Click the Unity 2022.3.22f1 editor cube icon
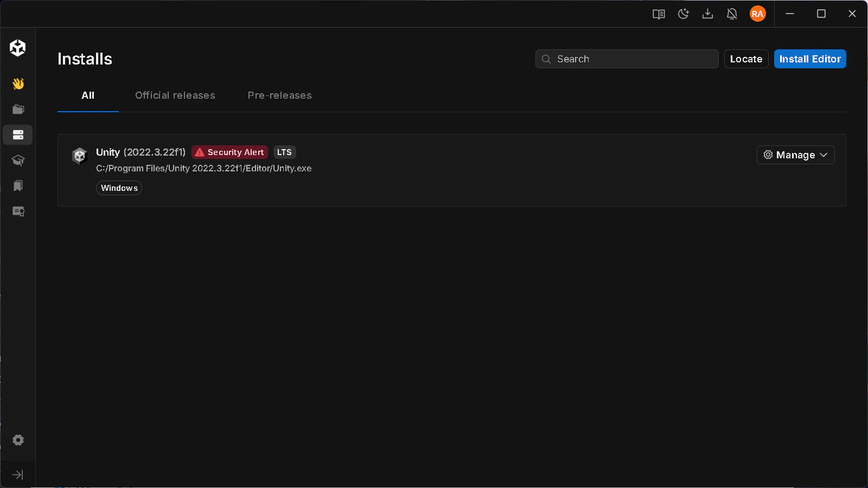This screenshot has height=488, width=868. [x=80, y=156]
